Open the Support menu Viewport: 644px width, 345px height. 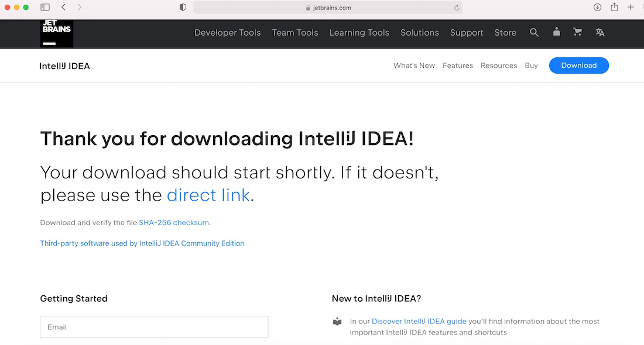pos(467,32)
